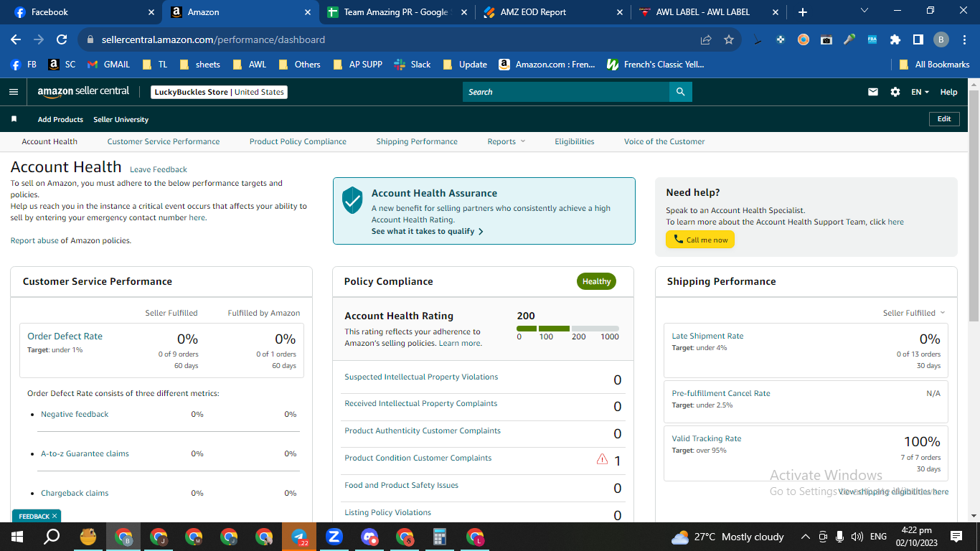This screenshot has width=980, height=551.
Task: Open the Chrome three-dot menu
Action: coord(963,39)
